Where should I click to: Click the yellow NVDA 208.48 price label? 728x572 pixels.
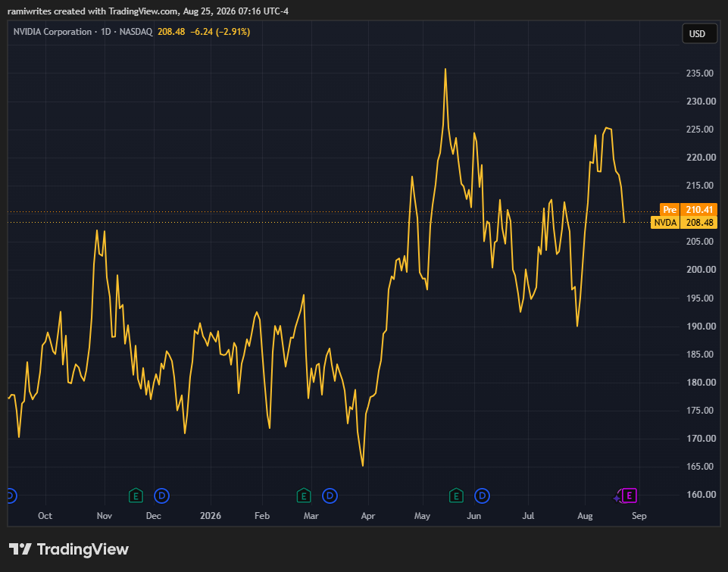click(684, 223)
